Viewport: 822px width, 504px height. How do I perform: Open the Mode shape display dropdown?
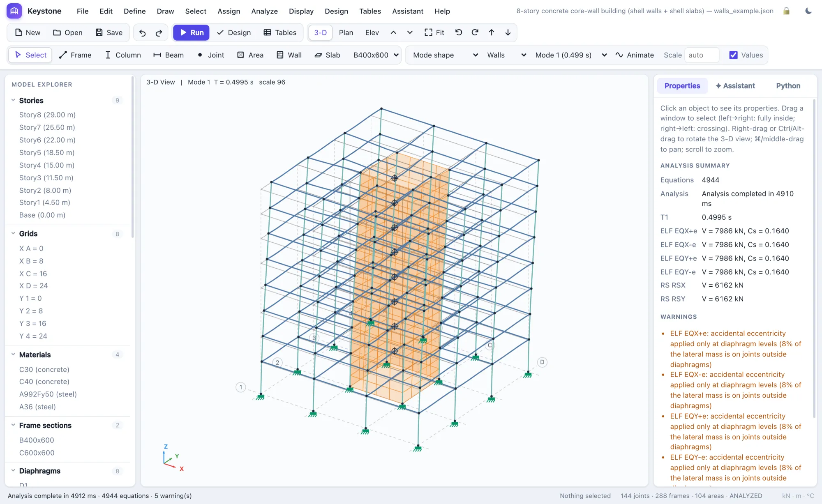446,55
